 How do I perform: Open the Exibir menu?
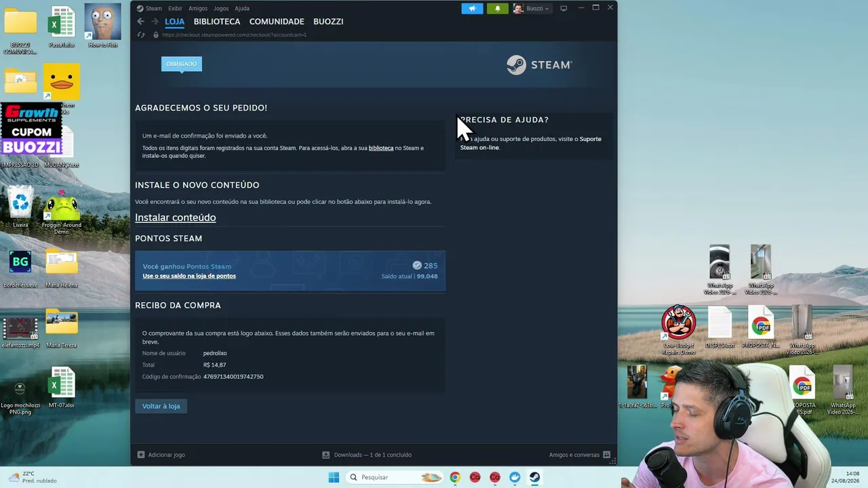[x=175, y=9]
